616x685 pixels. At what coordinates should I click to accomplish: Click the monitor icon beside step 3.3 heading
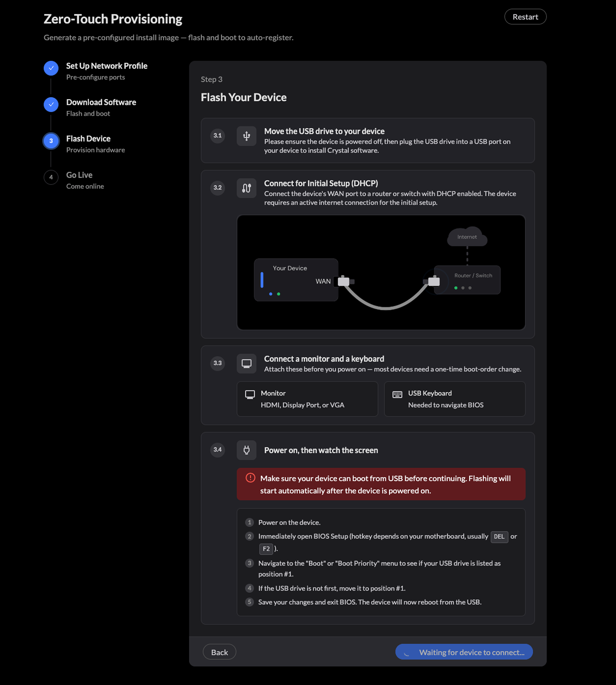coord(246,363)
